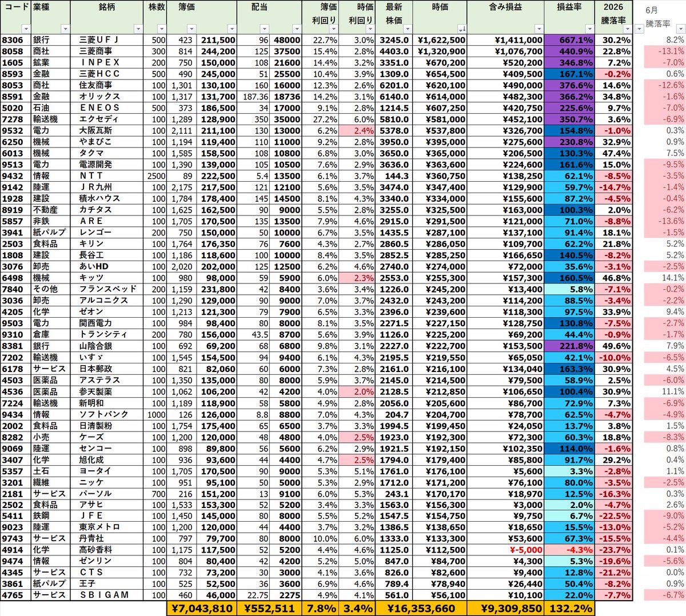
Task: Select the 132.2% total profit rate cell
Action: (569, 609)
